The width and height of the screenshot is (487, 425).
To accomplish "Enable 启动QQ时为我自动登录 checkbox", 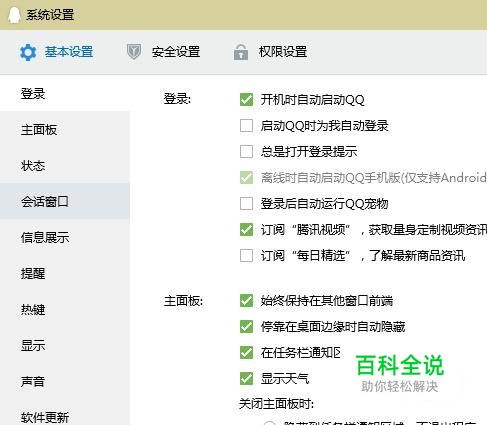I will point(246,126).
